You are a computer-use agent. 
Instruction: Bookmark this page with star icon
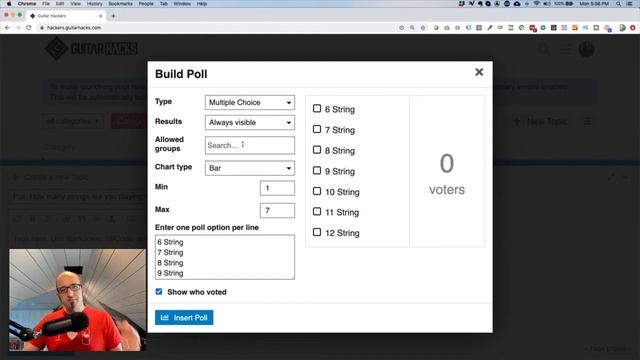pos(423,28)
